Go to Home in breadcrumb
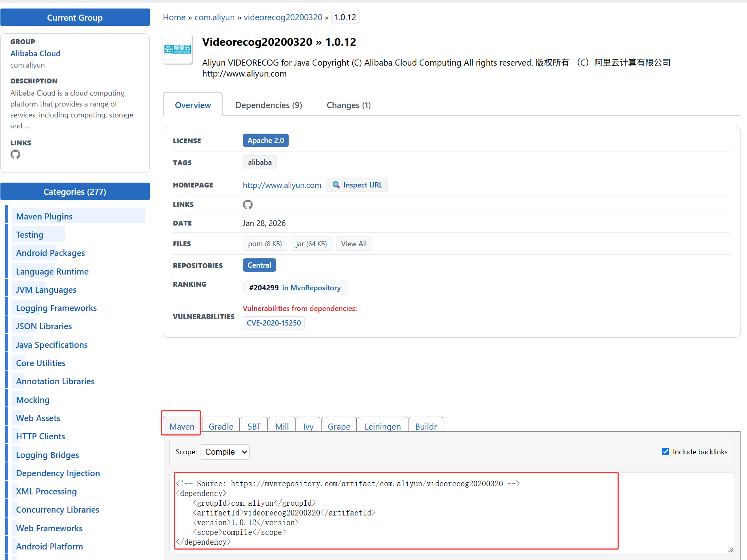747x560 pixels. tap(174, 17)
